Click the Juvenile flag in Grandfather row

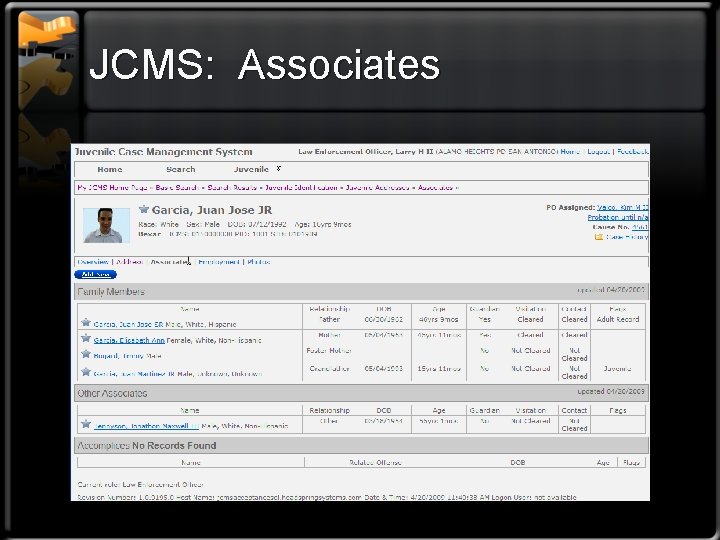(x=617, y=368)
